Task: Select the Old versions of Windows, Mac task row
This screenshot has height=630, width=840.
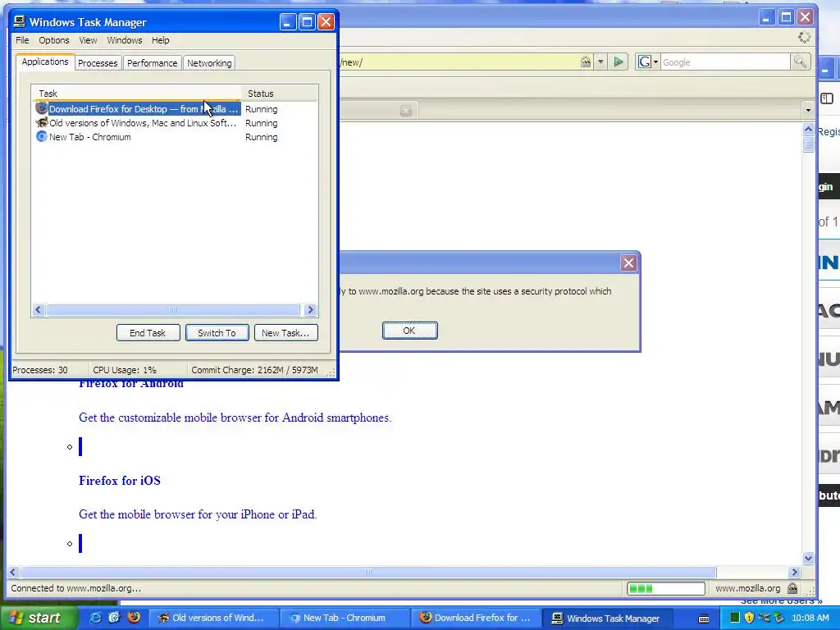Action: pos(175,123)
